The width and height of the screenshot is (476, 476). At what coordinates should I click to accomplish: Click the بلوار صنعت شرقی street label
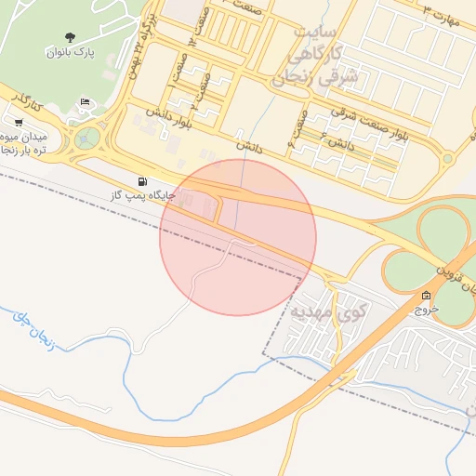click(x=369, y=124)
